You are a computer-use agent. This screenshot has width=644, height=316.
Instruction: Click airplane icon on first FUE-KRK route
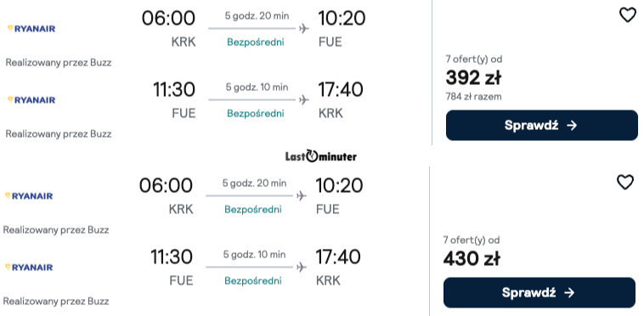(x=304, y=99)
